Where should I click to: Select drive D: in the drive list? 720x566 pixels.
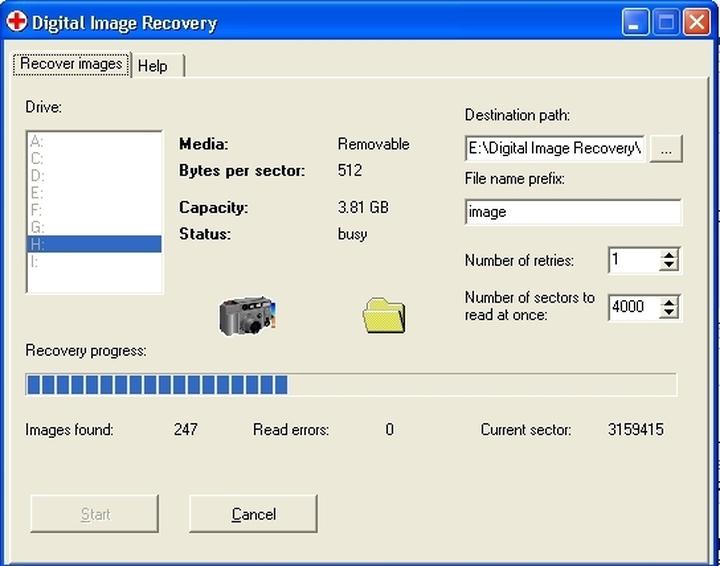[x=94, y=175]
